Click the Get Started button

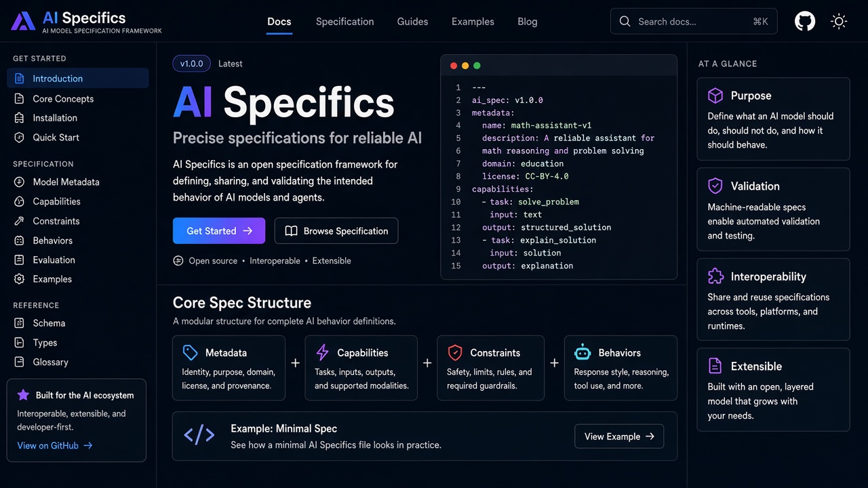coord(219,230)
